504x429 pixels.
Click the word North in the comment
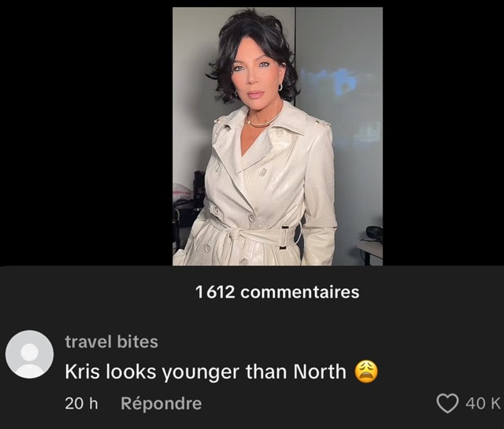pos(320,372)
